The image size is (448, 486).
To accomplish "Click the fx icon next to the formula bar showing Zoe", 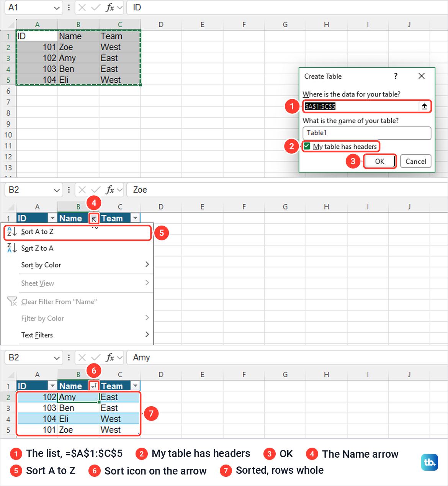I will pos(110,190).
